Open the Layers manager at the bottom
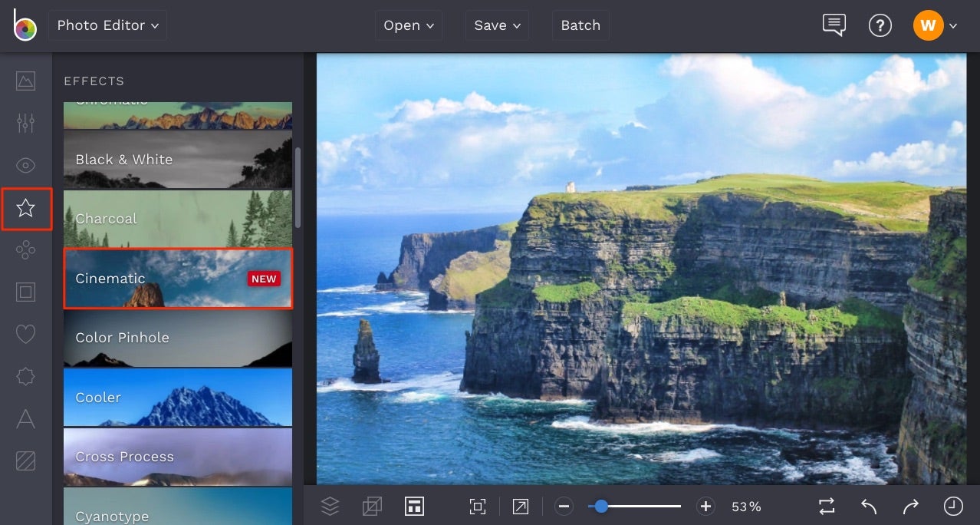Image resolution: width=980 pixels, height=525 pixels. (x=330, y=506)
